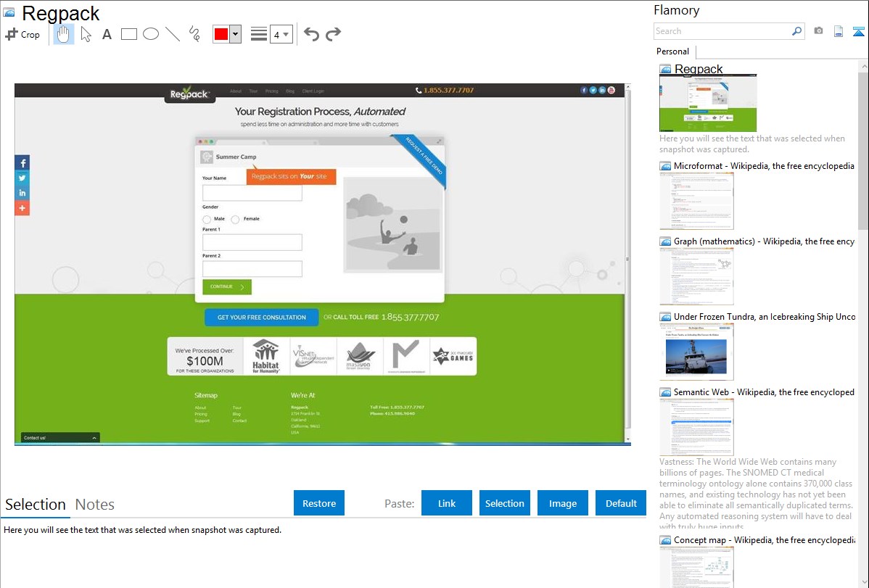
Task: Open the Microformat Wikipedia snapshot thumbnail
Action: pyautogui.click(x=696, y=201)
